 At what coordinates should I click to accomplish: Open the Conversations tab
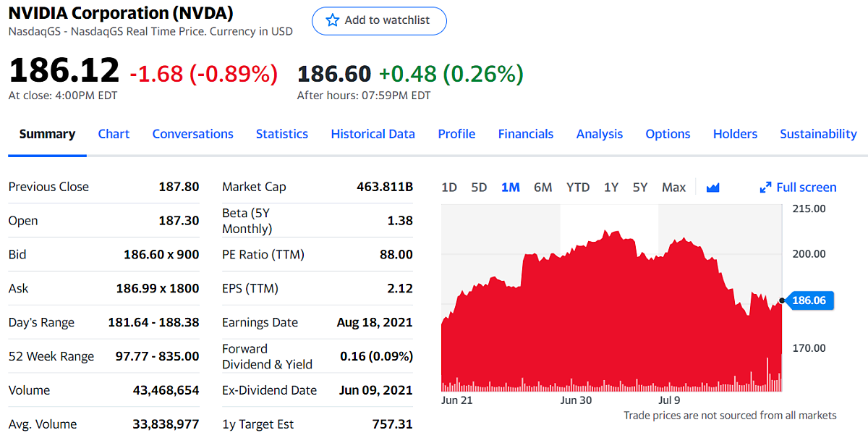[192, 134]
